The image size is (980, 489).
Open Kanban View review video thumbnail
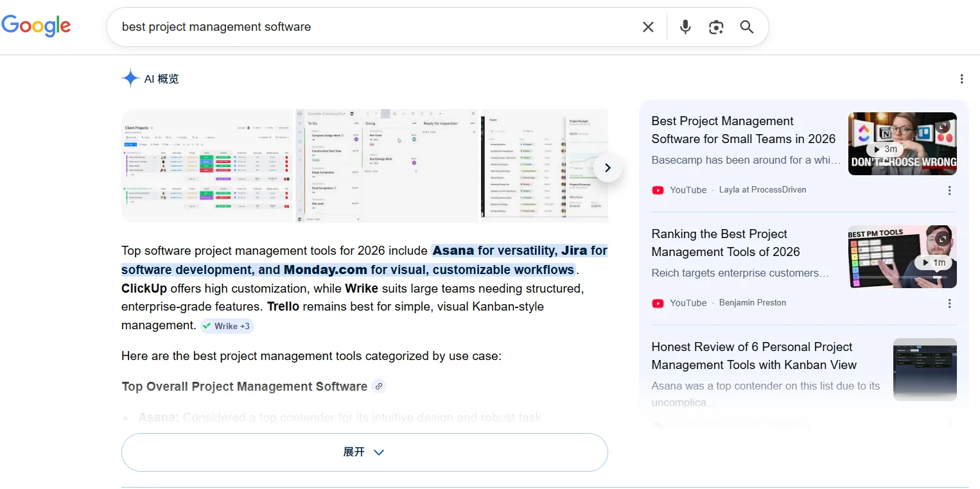[x=925, y=370]
